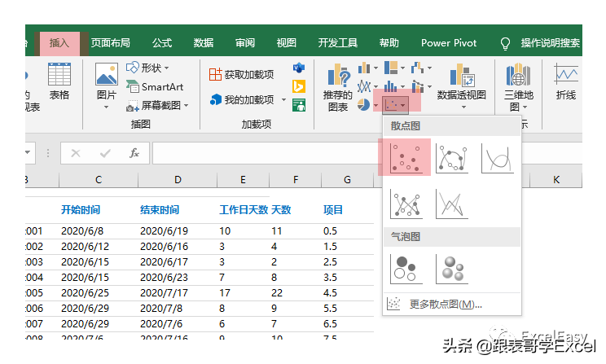Switch to the 公式 tab
This screenshot has height=364, width=606.
162,43
